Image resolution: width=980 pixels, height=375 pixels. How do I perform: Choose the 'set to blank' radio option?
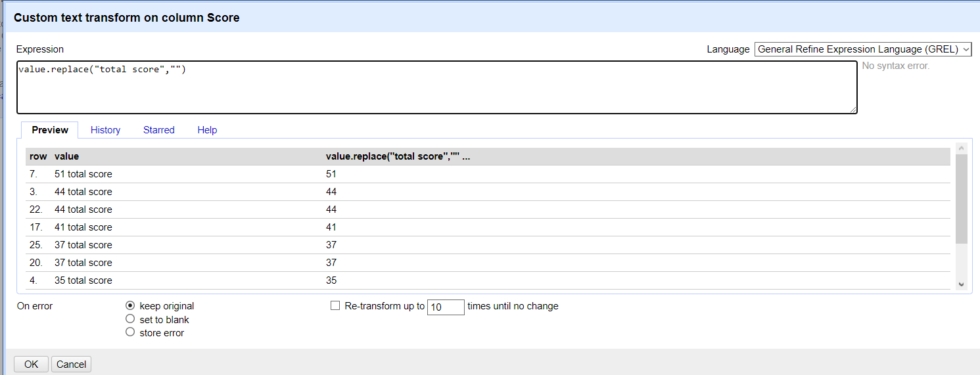(x=130, y=319)
